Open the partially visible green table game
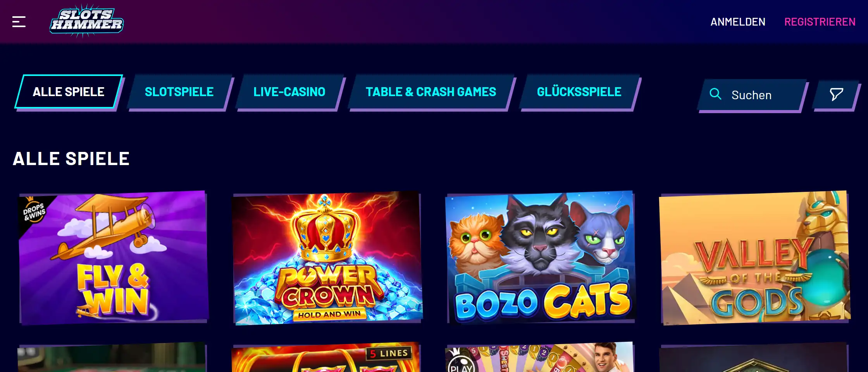 pyautogui.click(x=112, y=357)
